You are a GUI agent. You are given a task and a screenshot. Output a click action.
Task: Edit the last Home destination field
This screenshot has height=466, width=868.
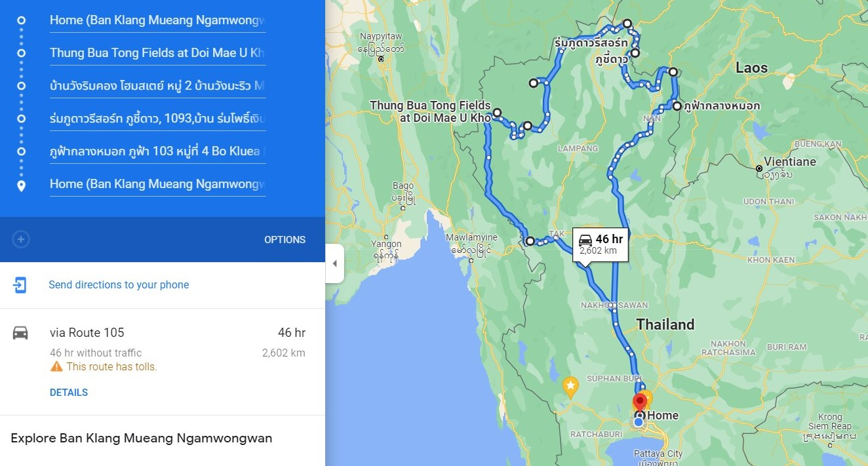pyautogui.click(x=157, y=184)
